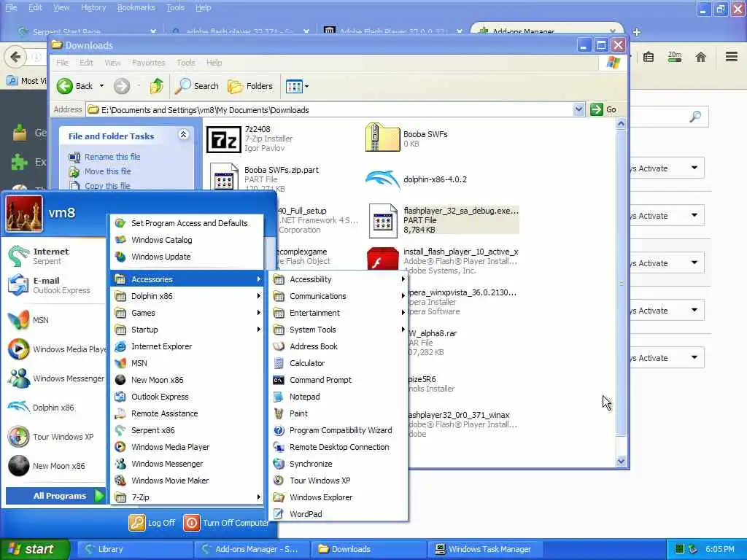Expand Startup program folder
Screen dimensions: 747x560
point(187,330)
